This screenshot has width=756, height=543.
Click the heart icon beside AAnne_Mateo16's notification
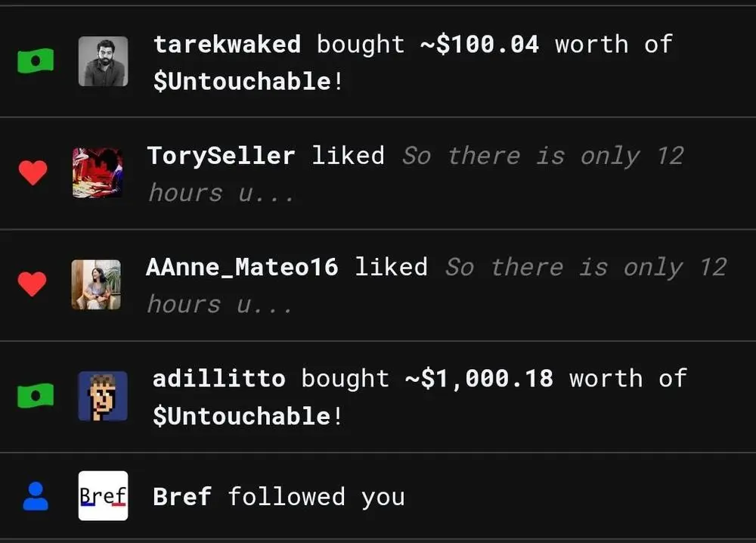point(33,285)
